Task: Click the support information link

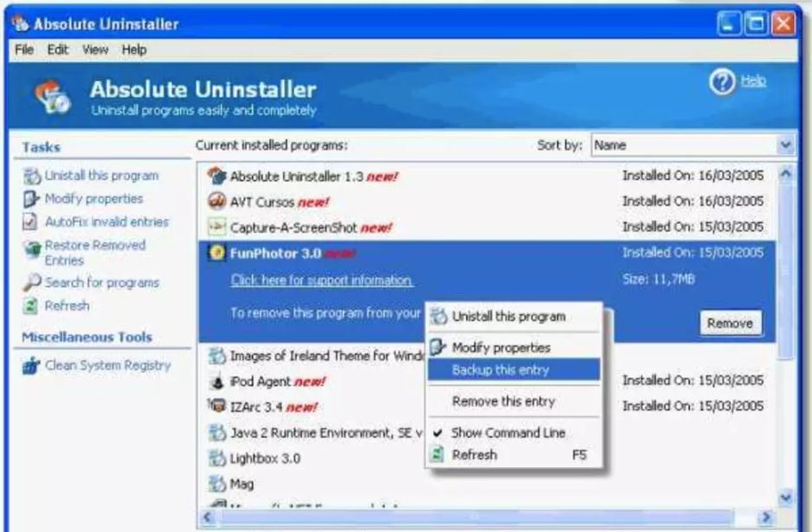Action: (x=321, y=280)
